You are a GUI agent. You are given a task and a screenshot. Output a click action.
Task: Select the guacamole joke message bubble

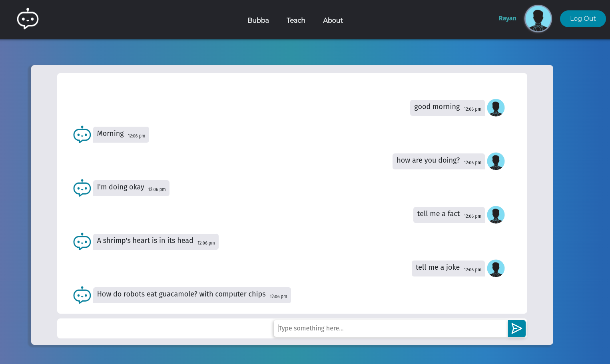192,295
